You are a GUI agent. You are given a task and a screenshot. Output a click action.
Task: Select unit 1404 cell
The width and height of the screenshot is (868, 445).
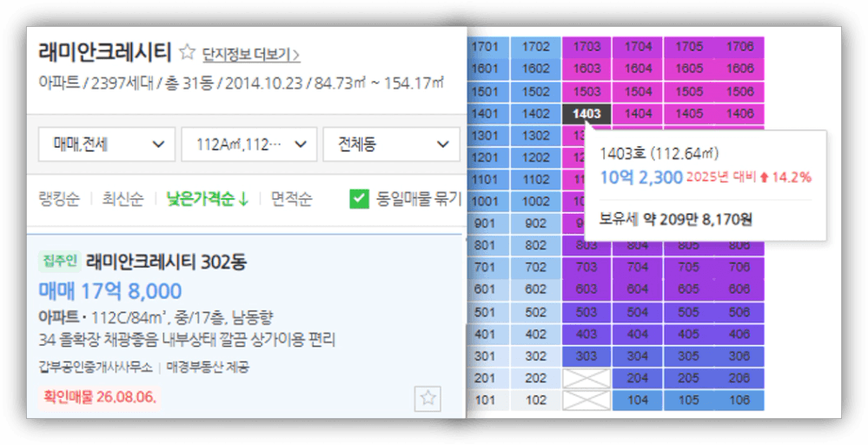(x=637, y=114)
